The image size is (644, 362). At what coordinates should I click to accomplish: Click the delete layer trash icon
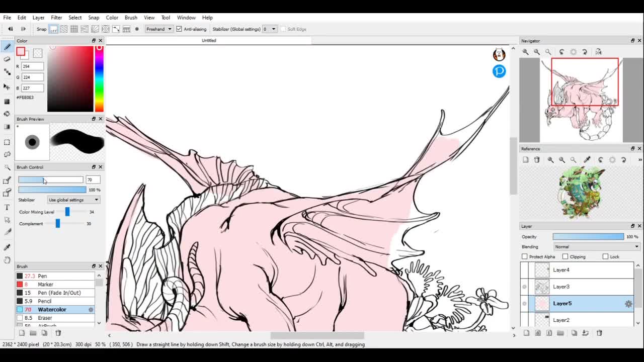599,333
